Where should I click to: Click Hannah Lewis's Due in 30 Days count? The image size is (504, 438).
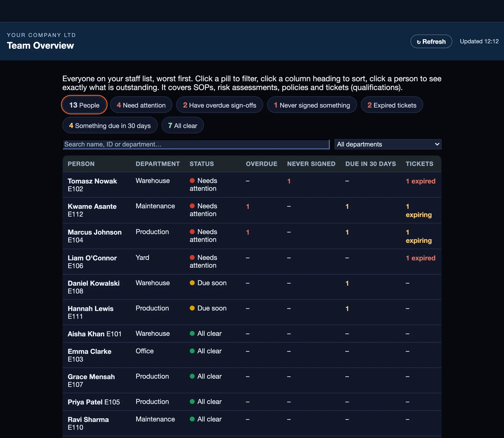click(x=347, y=309)
